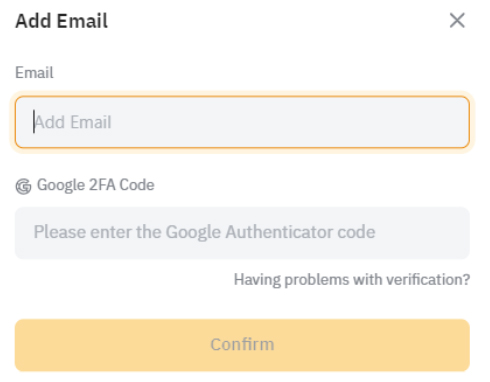Close the Add Email dialog

tap(457, 21)
